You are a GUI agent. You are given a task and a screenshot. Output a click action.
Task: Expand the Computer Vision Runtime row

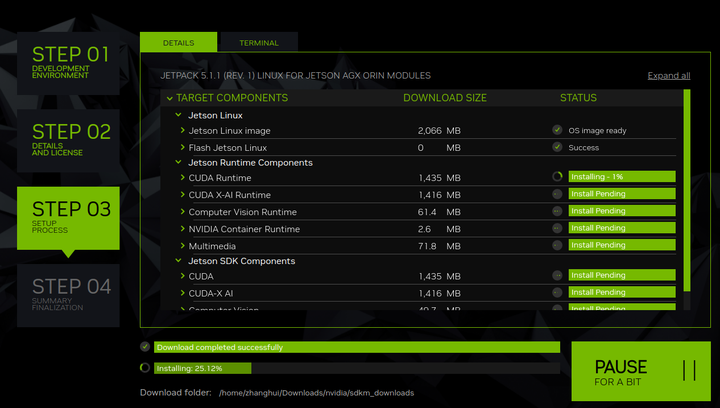coord(182,212)
